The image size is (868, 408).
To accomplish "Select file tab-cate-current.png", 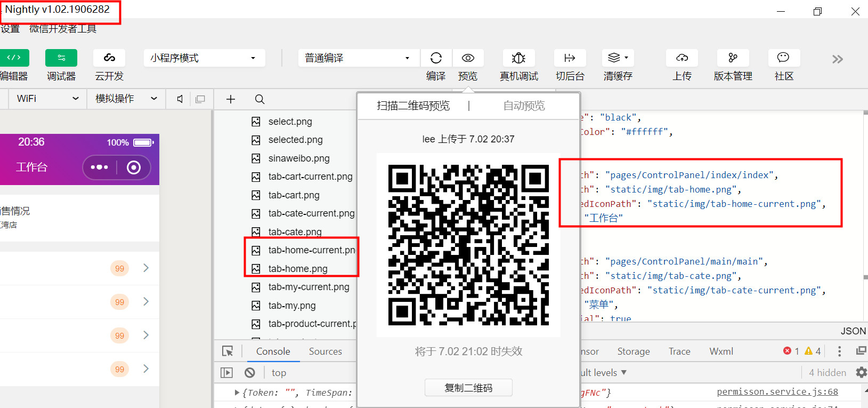I will (311, 213).
